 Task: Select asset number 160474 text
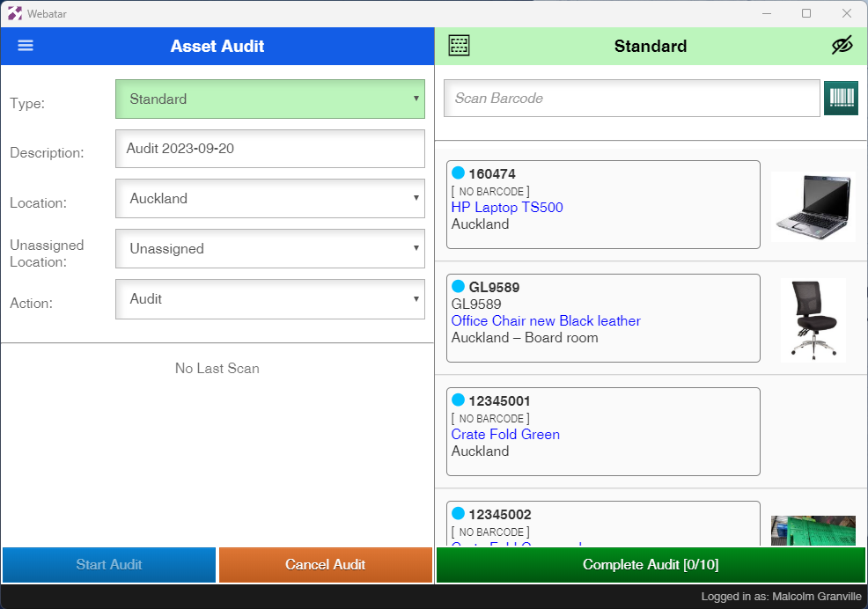[492, 174]
